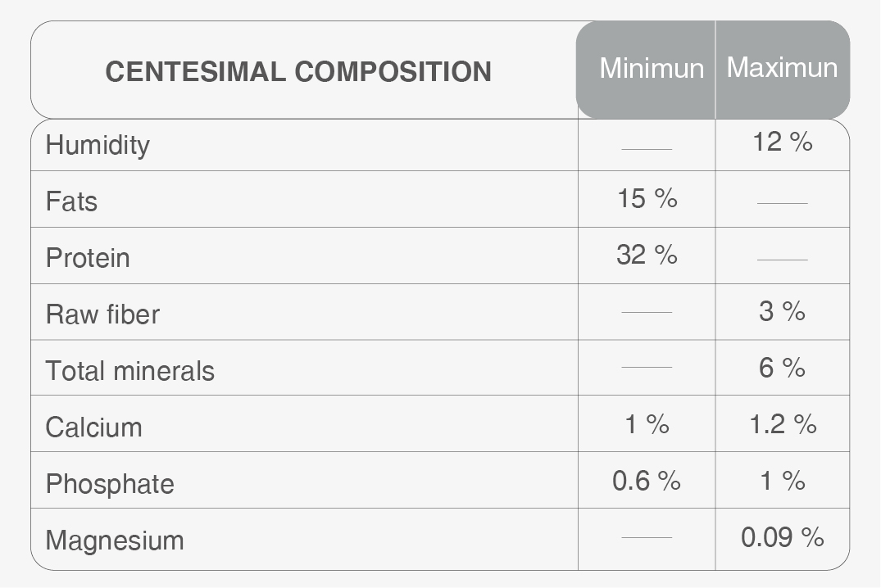Select the 12 % humidity maximum value
This screenshot has width=881, height=588.
[782, 142]
